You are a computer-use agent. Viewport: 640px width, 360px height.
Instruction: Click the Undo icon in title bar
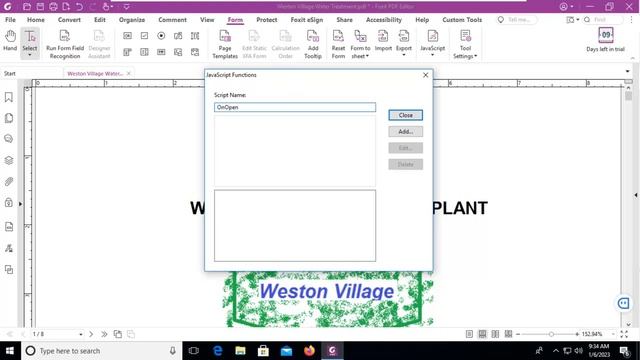79,7
